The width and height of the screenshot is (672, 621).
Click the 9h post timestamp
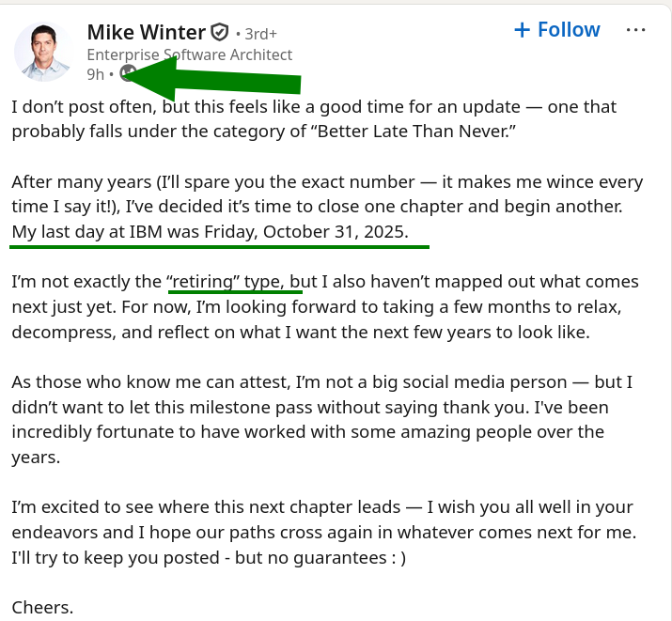tap(95, 74)
